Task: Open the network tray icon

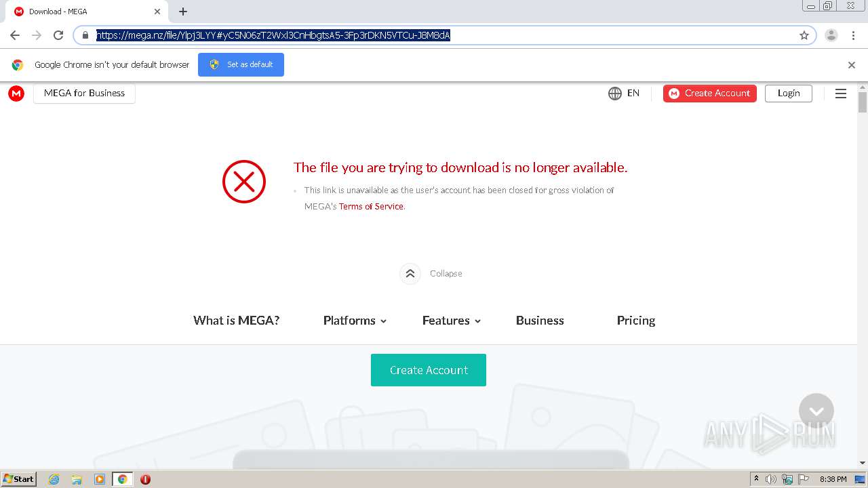Action: tap(787, 479)
